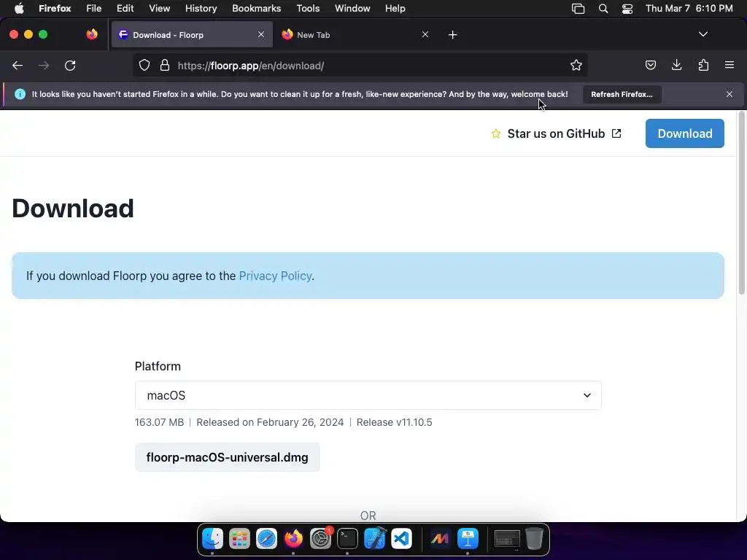
Task: Open the Edit menu
Action: pos(125,8)
